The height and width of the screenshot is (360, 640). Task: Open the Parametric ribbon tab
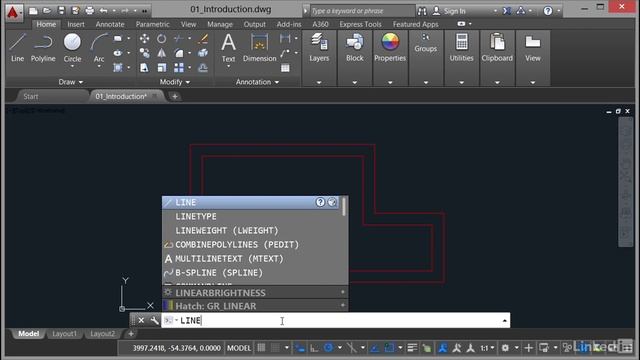pos(153,24)
